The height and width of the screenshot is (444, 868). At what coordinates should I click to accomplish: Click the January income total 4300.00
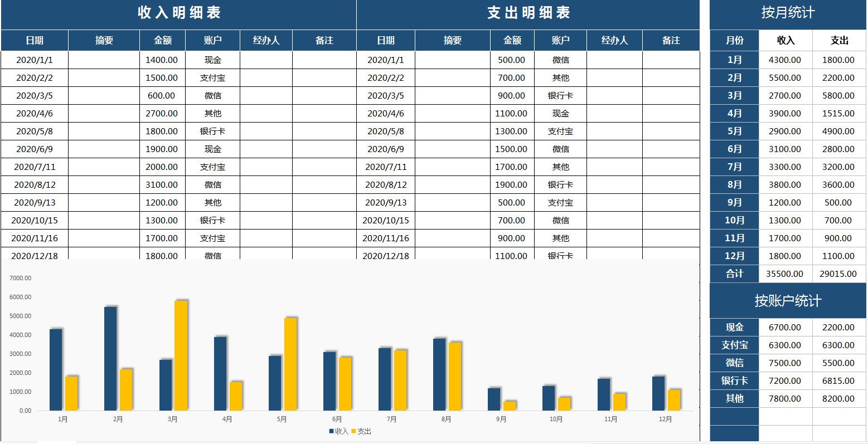tap(785, 60)
